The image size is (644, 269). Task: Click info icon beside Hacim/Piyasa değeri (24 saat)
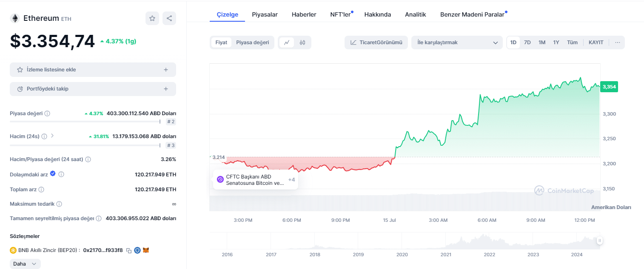click(88, 159)
